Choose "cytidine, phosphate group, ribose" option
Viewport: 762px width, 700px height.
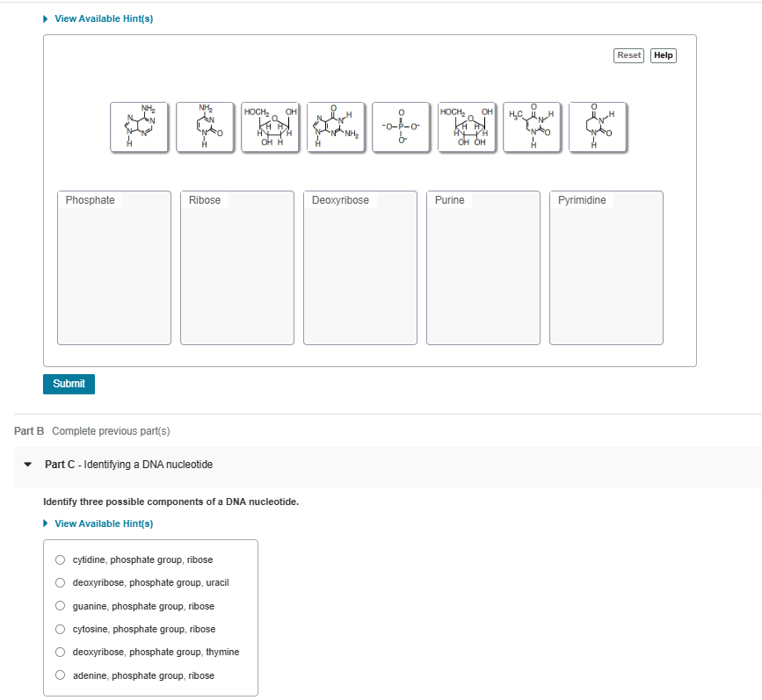[x=60, y=559]
